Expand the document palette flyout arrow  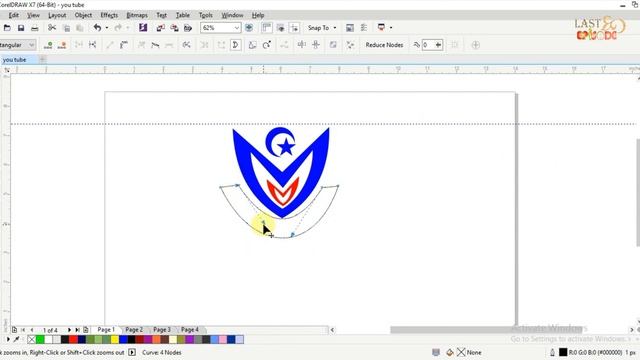pos(8,339)
